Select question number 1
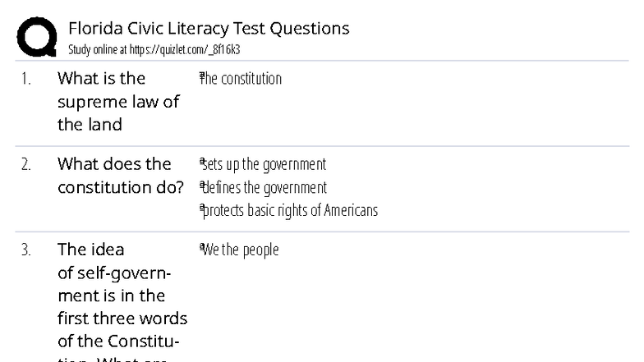This screenshot has width=644, height=362. click(25, 79)
